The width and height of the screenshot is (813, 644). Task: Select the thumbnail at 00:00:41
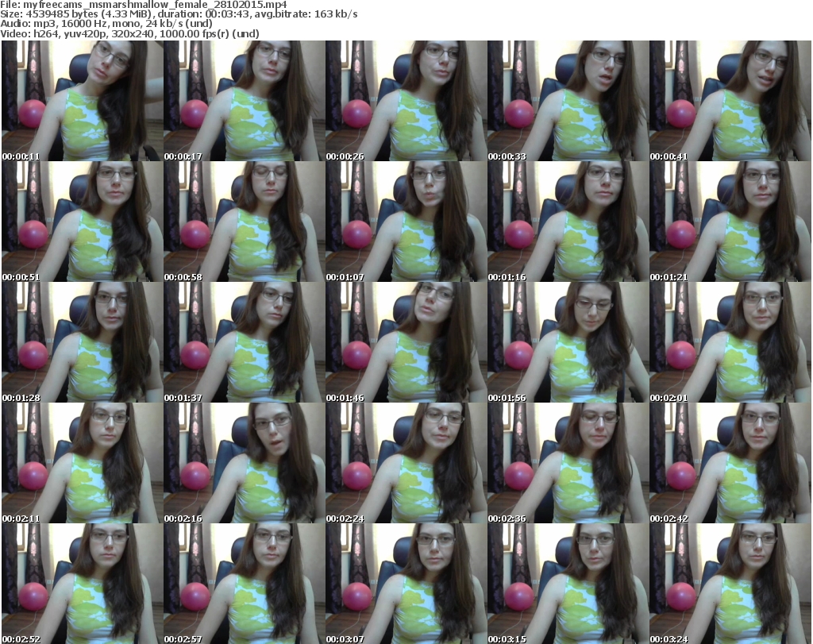pos(730,101)
